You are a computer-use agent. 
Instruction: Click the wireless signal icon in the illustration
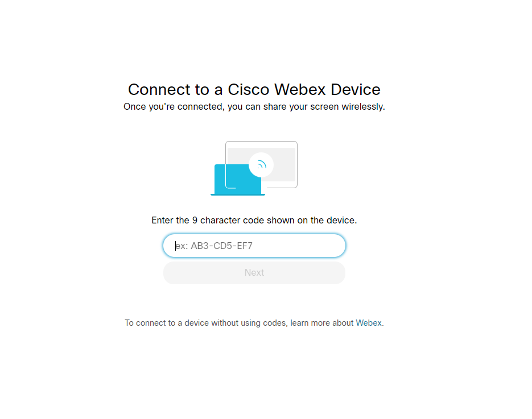coord(261,165)
